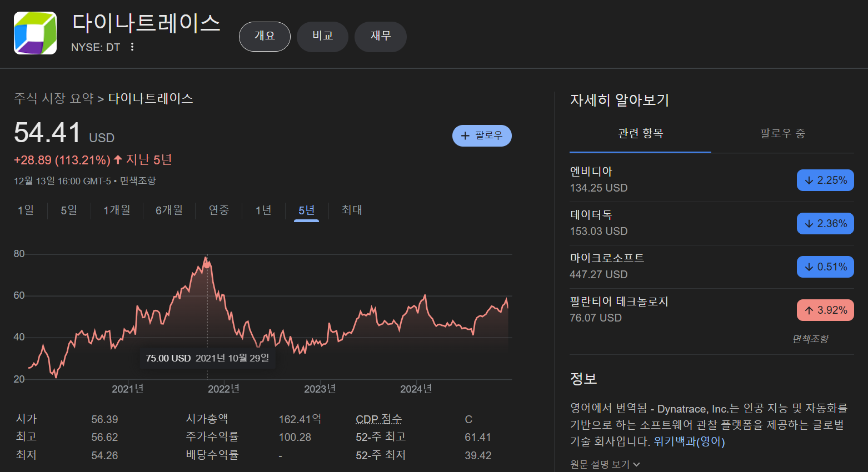Click the 2.25% down badge for 엔비디아

coord(825,180)
